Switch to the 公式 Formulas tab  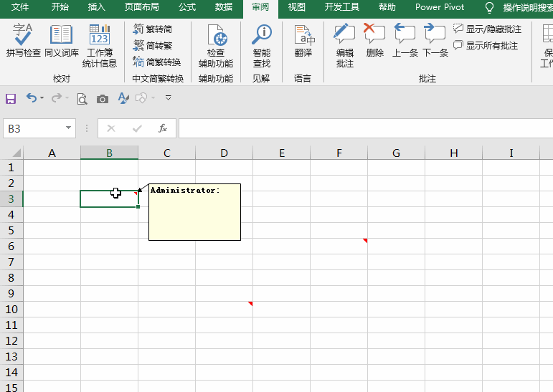187,7
